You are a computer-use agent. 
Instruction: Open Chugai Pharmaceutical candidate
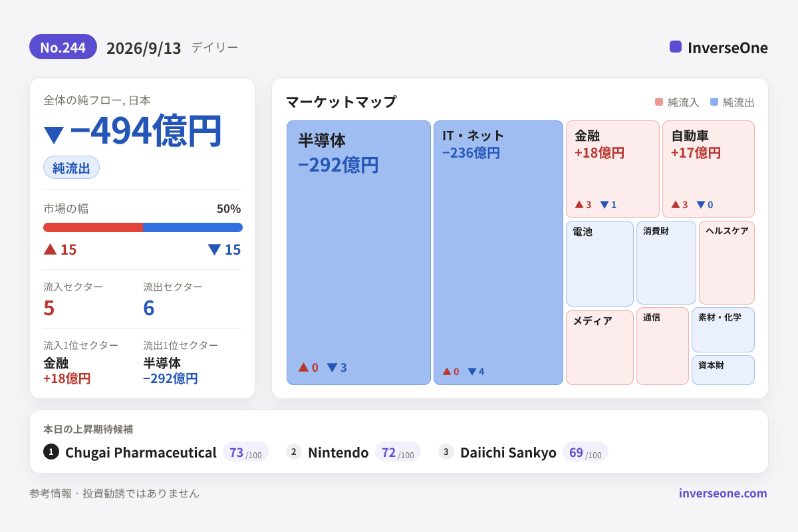point(141,452)
